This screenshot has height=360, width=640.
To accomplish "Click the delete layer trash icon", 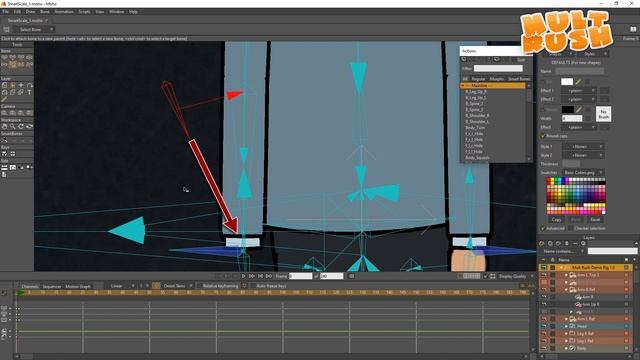I will pyautogui.click(x=567, y=244).
